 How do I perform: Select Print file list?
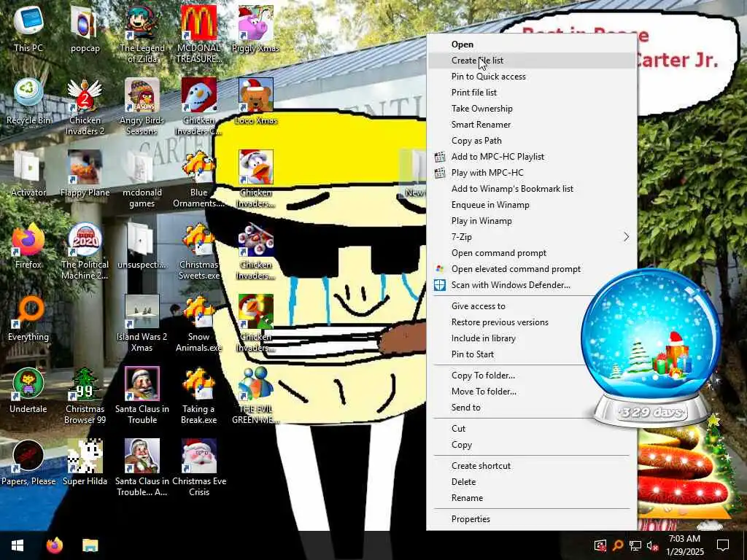tap(532, 93)
